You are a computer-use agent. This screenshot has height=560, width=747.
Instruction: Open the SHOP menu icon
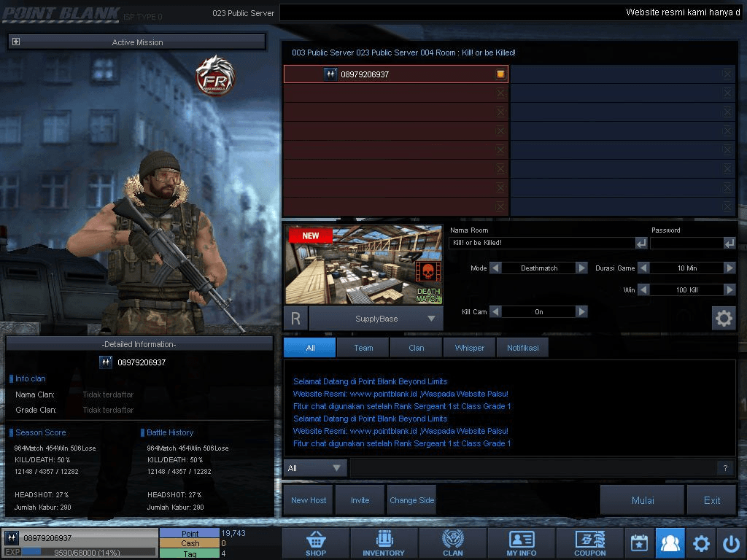click(x=316, y=543)
